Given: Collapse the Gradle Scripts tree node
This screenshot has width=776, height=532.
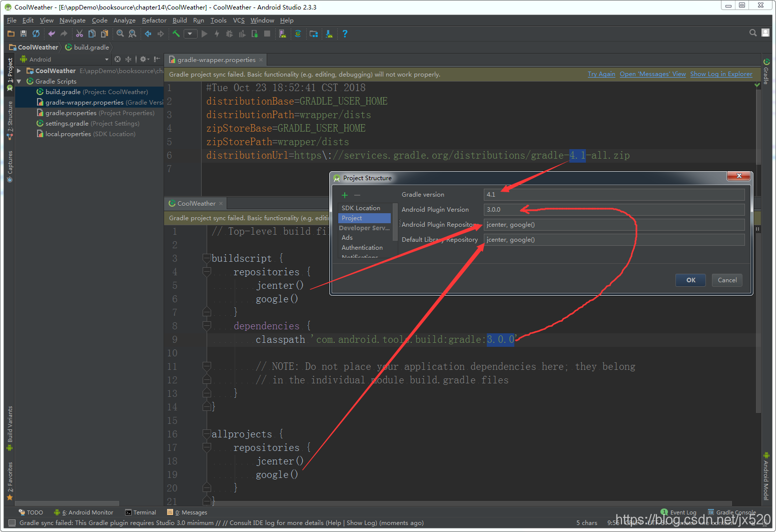Looking at the screenshot, I should [x=19, y=81].
